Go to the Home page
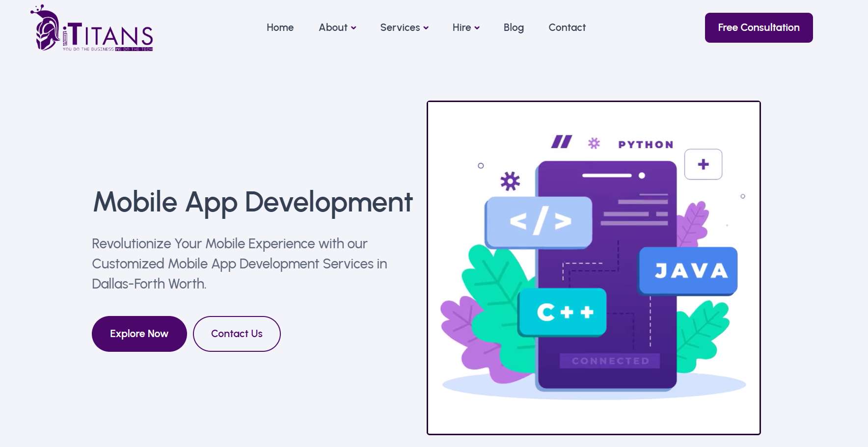The height and width of the screenshot is (447, 868). click(x=280, y=27)
